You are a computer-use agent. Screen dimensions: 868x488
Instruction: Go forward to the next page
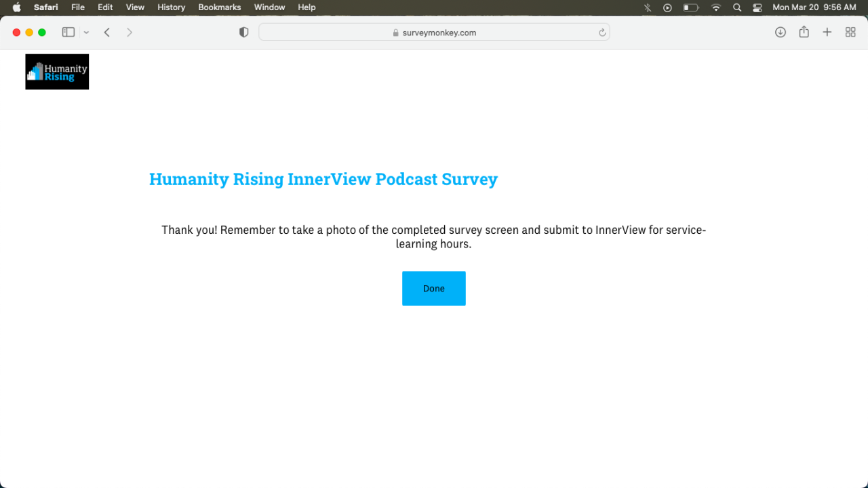click(x=130, y=33)
